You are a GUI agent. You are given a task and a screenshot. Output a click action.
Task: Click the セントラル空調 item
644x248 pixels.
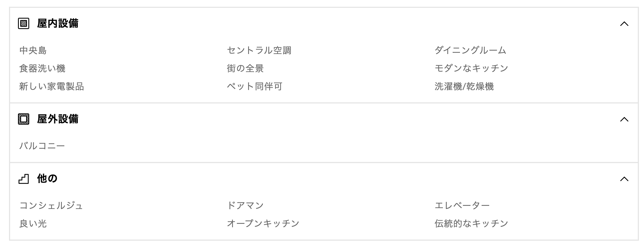259,51
